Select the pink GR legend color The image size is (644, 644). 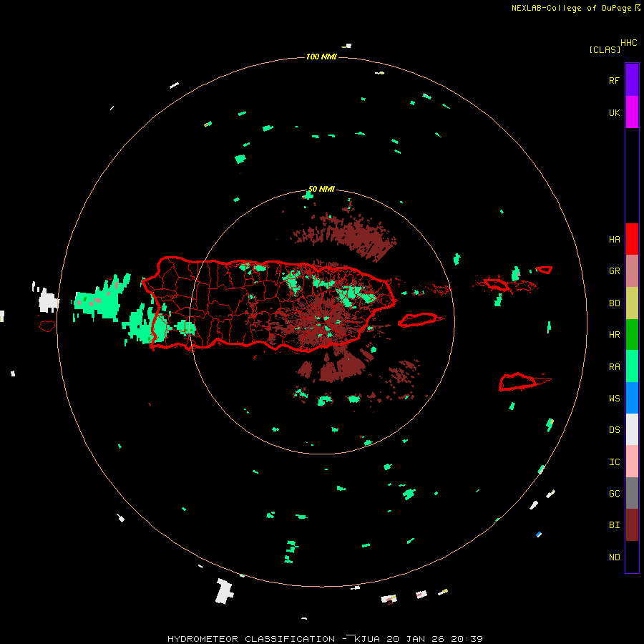632,271
